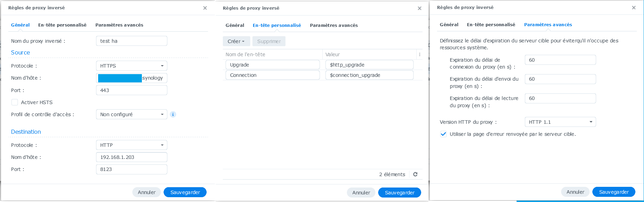Expand the Créer dropdown button
The width and height of the screenshot is (644, 202).
pyautogui.click(x=236, y=41)
